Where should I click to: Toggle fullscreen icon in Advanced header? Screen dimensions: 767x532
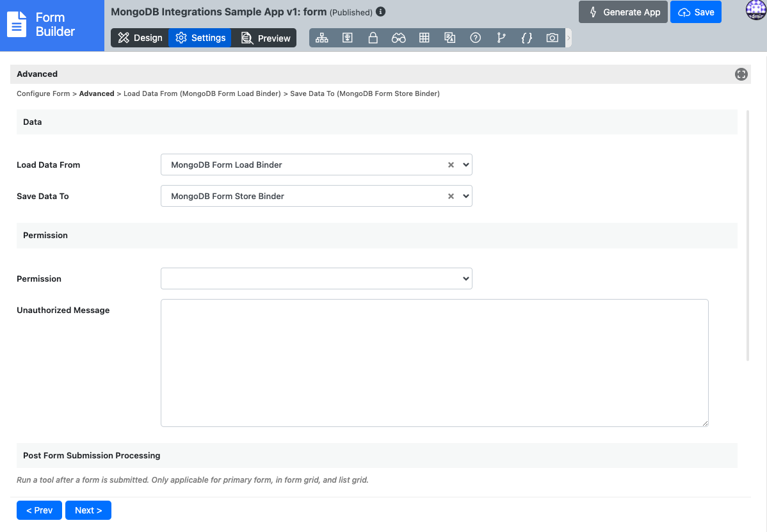click(x=741, y=74)
